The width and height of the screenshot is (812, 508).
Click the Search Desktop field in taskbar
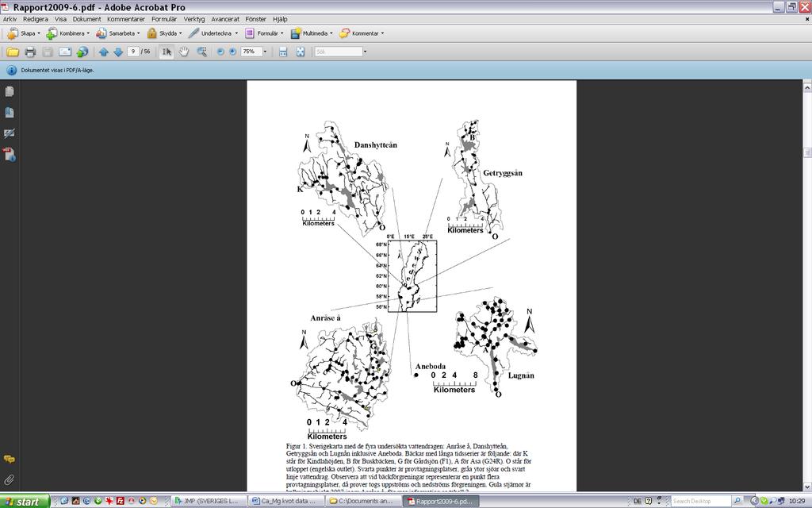point(699,502)
